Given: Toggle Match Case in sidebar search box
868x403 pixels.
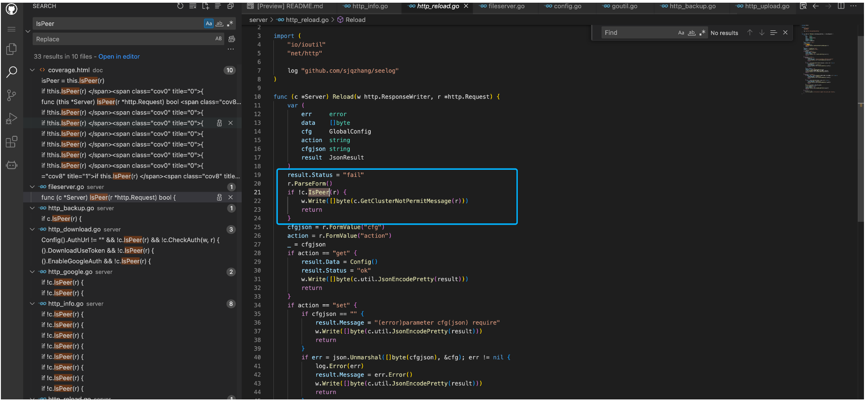Looking at the screenshot, I should coord(209,24).
